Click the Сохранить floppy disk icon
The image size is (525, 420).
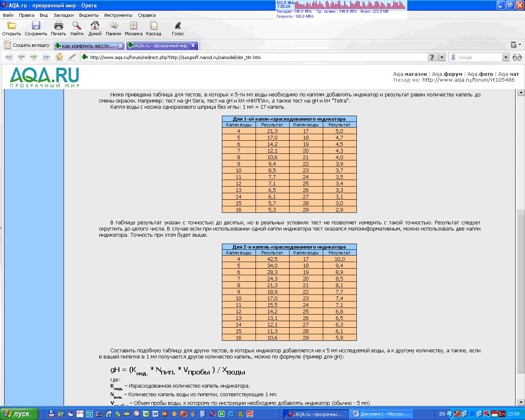pos(36,26)
